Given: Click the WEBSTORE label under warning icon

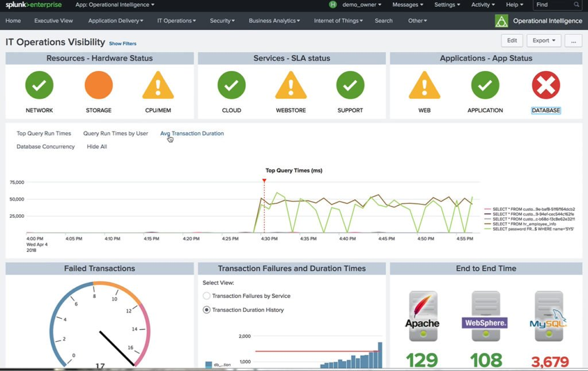Looking at the screenshot, I should pos(291,110).
